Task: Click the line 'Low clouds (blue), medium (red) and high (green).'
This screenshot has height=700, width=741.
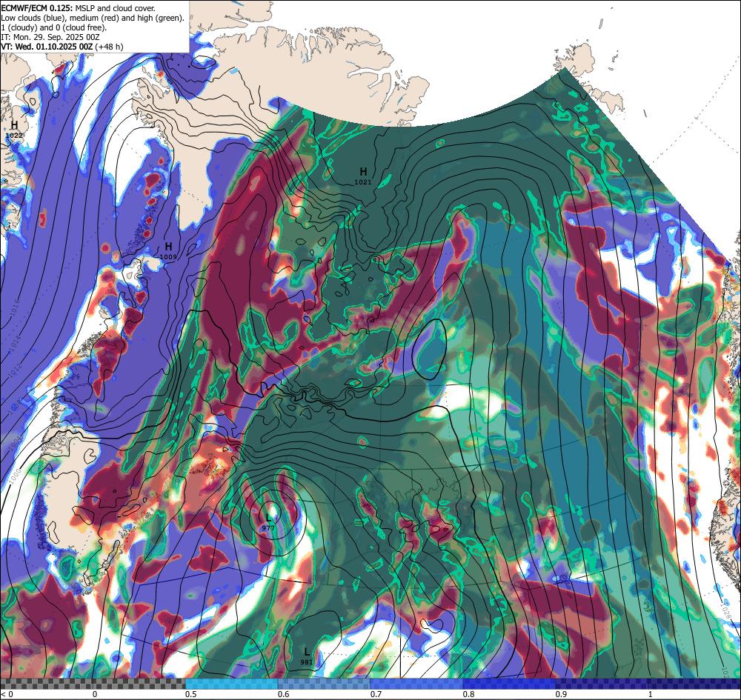Action: (92, 18)
